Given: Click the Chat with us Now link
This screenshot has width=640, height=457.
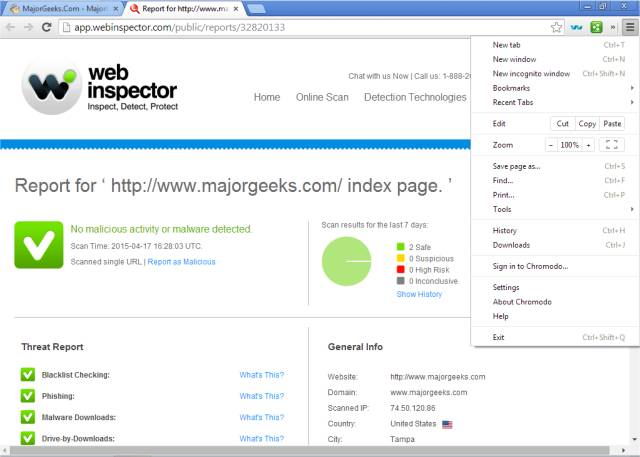Looking at the screenshot, I should pos(378,76).
